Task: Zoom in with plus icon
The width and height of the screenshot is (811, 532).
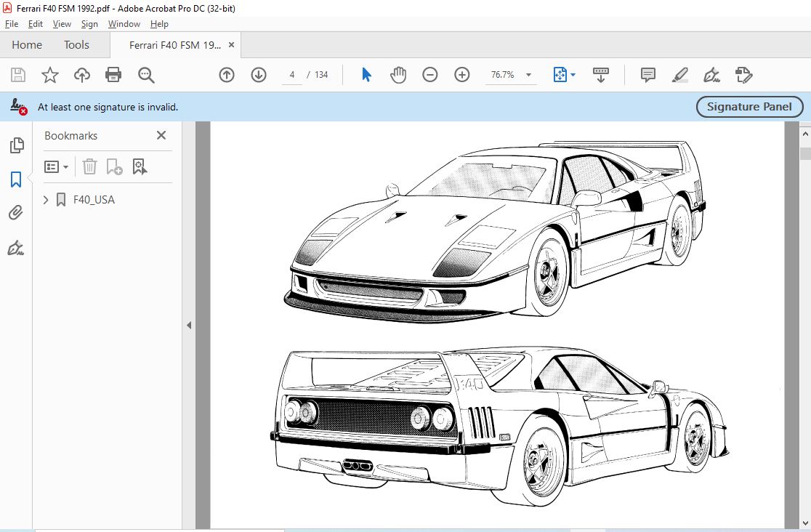Action: 462,75
